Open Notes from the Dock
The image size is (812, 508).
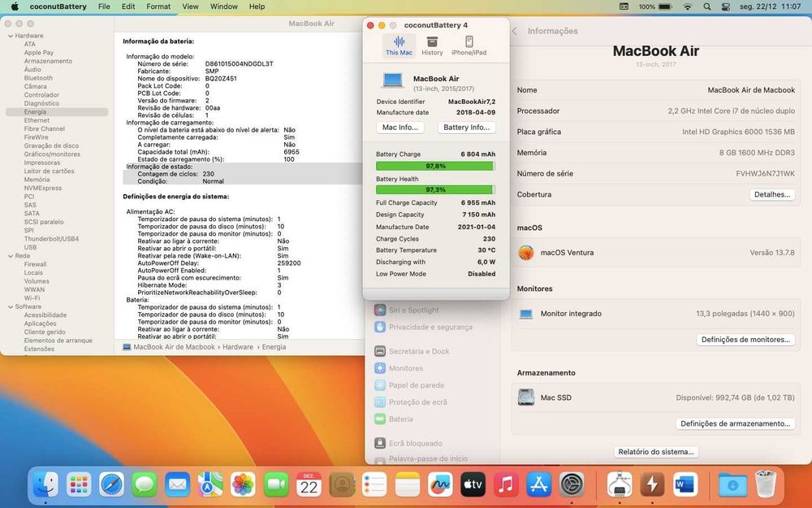pyautogui.click(x=408, y=484)
